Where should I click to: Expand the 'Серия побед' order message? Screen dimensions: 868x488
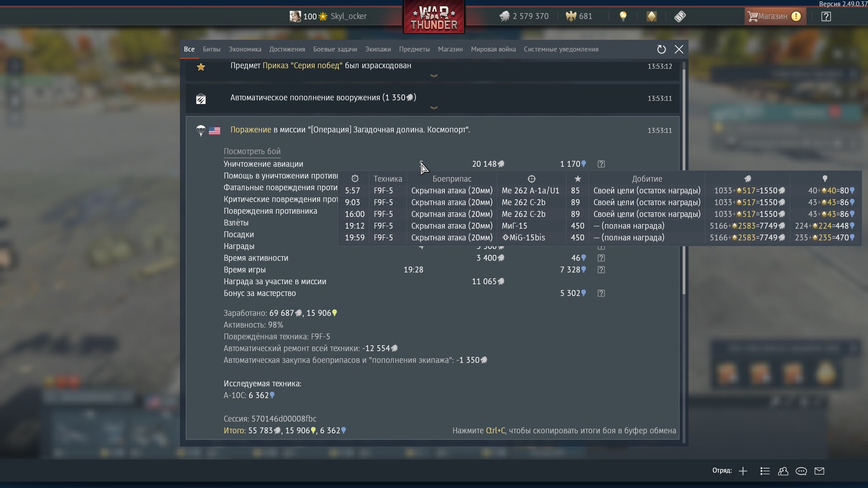coord(434,75)
